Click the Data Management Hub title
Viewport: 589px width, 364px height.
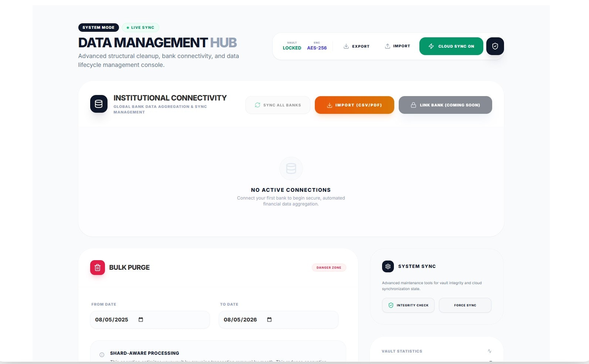point(157,43)
